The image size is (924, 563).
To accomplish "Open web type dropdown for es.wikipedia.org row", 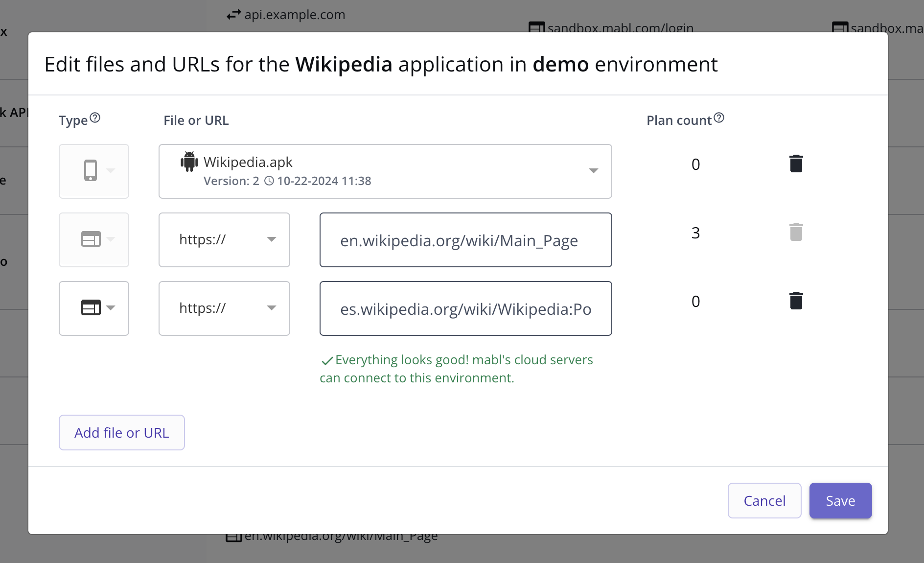I will tap(94, 308).
